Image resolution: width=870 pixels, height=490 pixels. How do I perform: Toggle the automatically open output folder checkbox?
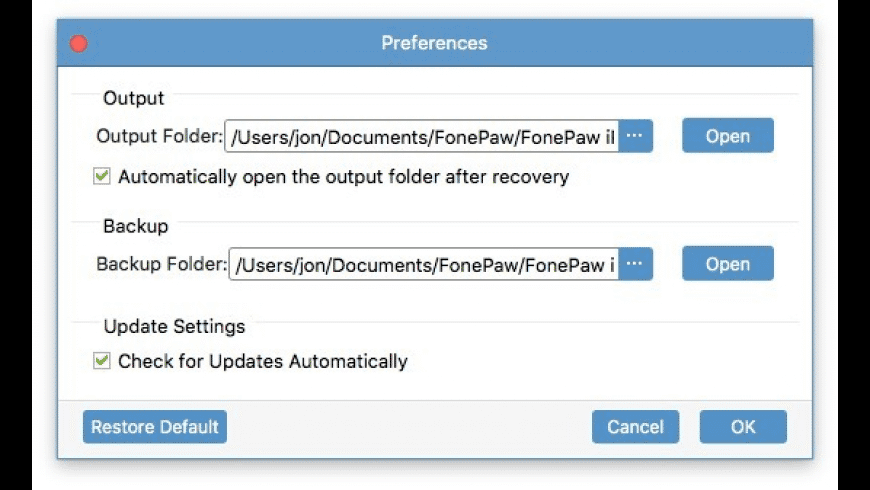pyautogui.click(x=101, y=177)
